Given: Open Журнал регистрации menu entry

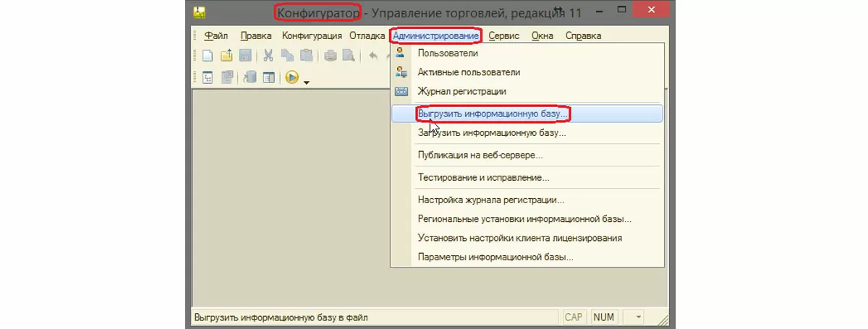Looking at the screenshot, I should coord(527,91).
